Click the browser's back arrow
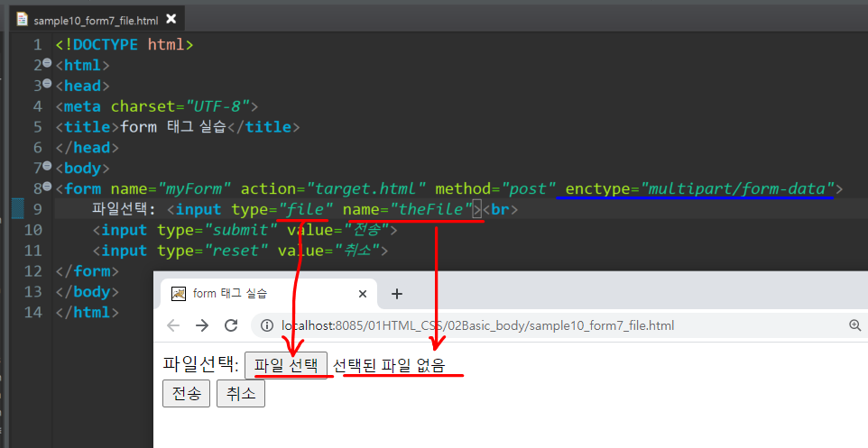The height and width of the screenshot is (448, 868). (173, 325)
